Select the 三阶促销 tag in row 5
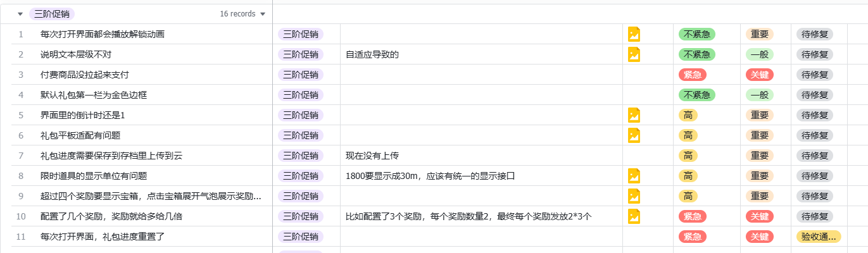The height and width of the screenshot is (253, 868). 301,115
